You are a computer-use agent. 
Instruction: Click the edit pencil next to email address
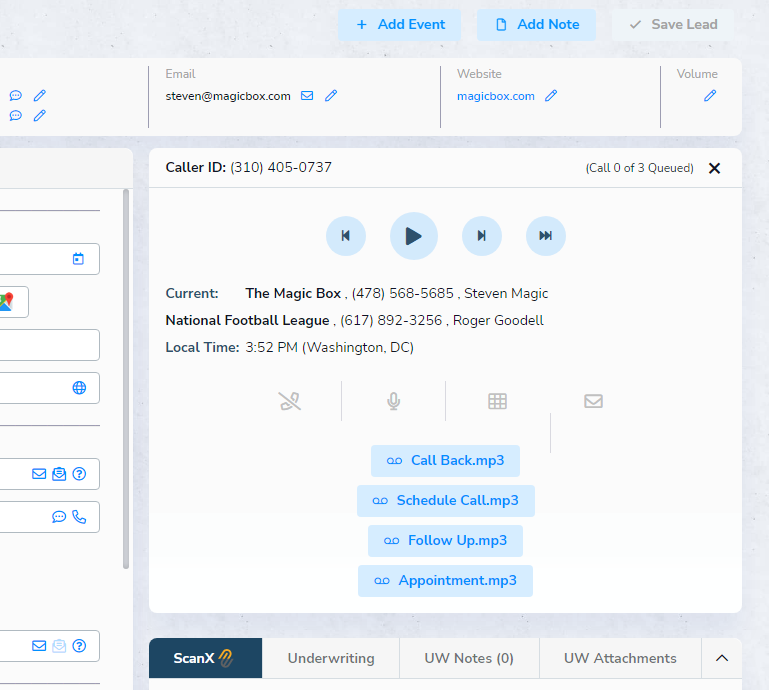pyautogui.click(x=331, y=96)
